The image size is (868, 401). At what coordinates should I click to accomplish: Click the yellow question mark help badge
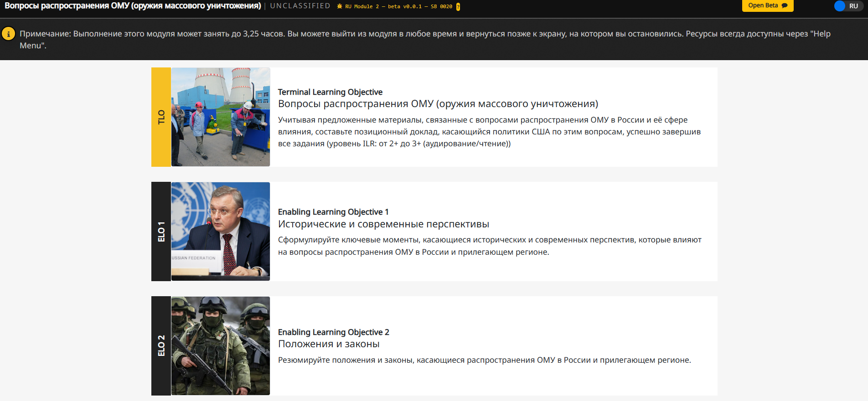pyautogui.click(x=458, y=7)
